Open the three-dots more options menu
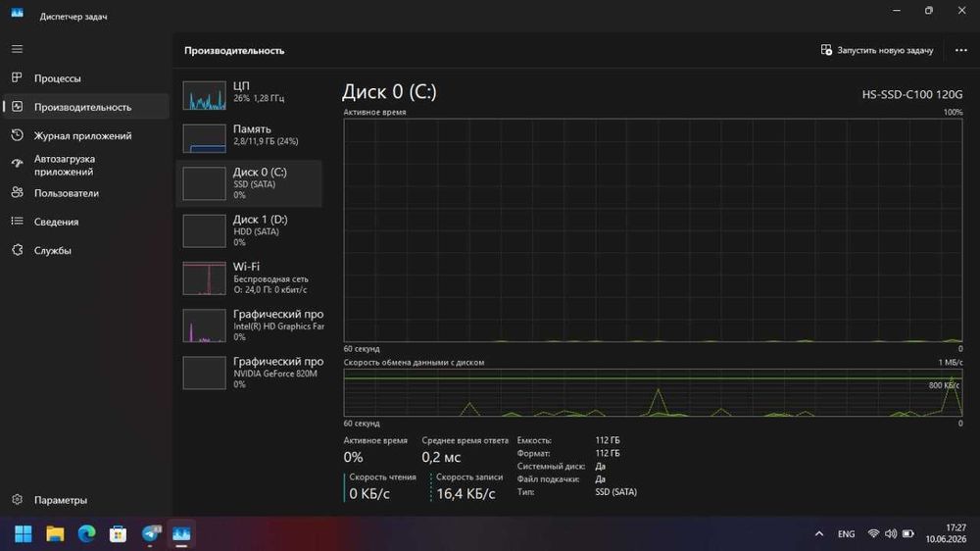The width and height of the screenshot is (980, 551). tap(961, 50)
